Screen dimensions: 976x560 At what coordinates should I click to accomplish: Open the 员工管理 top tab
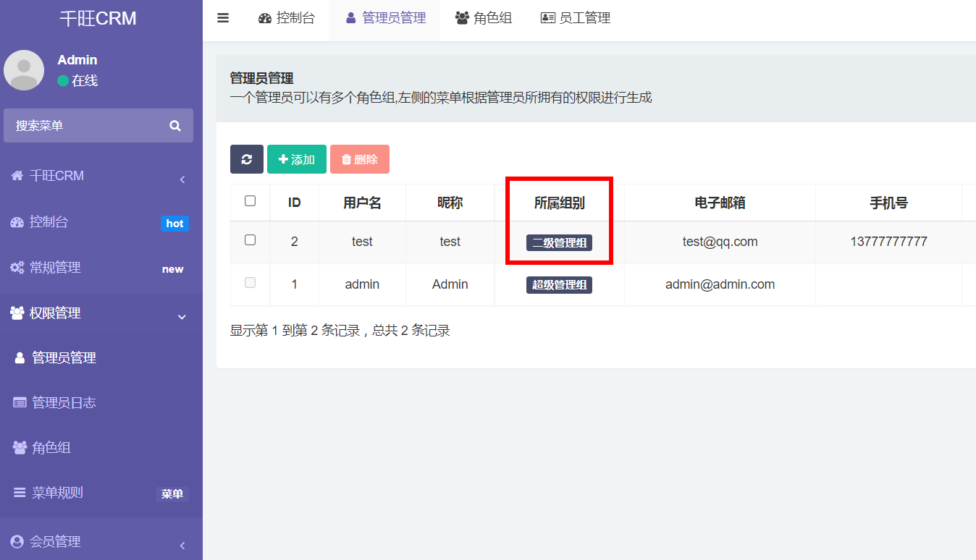coord(576,18)
